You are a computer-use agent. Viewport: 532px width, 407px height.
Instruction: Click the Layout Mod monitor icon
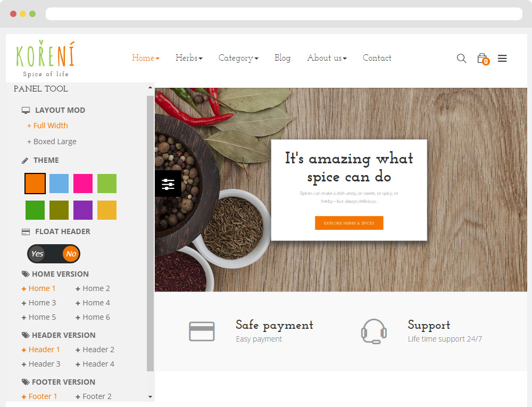point(26,110)
